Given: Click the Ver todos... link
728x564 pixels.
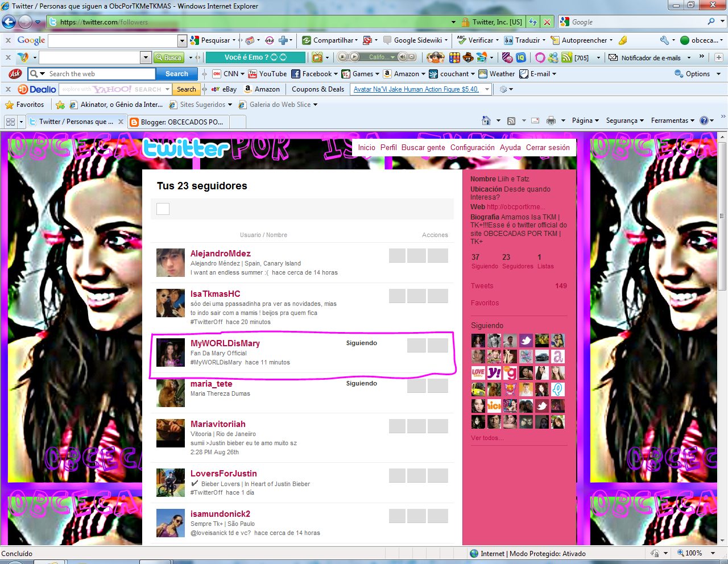Looking at the screenshot, I should pos(487,438).
